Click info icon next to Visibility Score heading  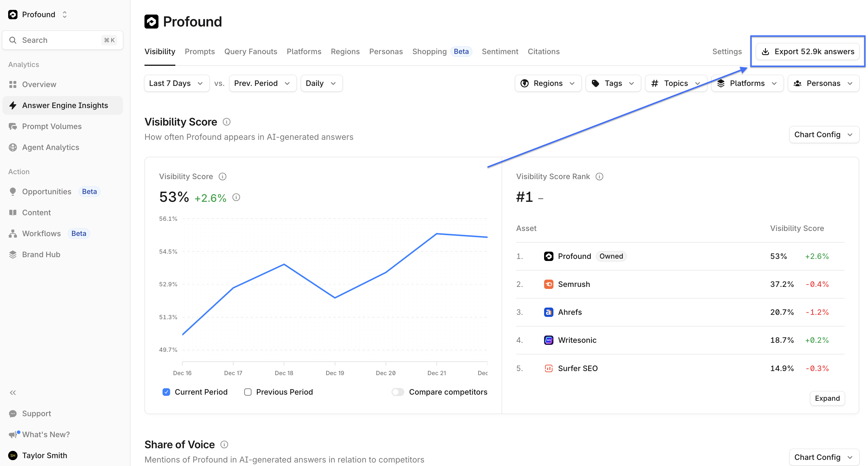226,122
